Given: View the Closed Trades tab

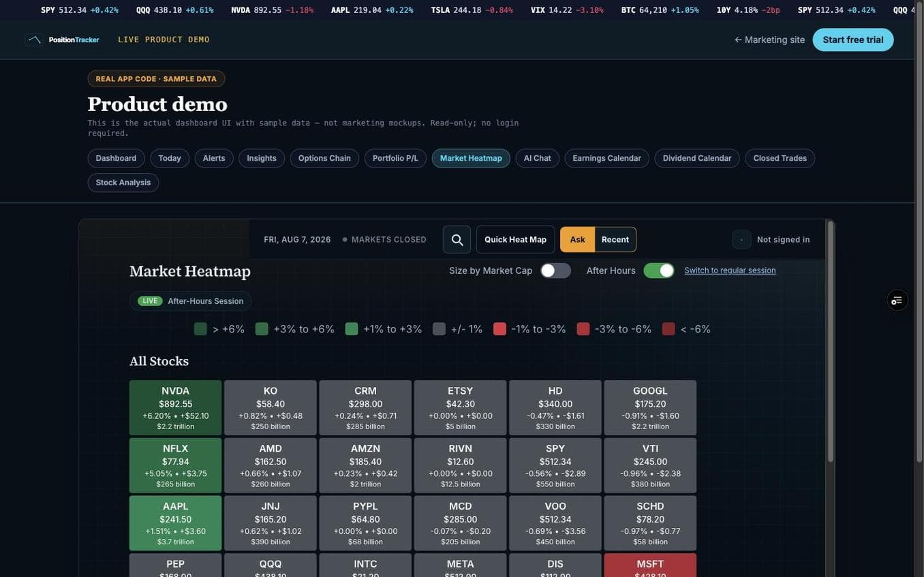Looking at the screenshot, I should click(780, 158).
